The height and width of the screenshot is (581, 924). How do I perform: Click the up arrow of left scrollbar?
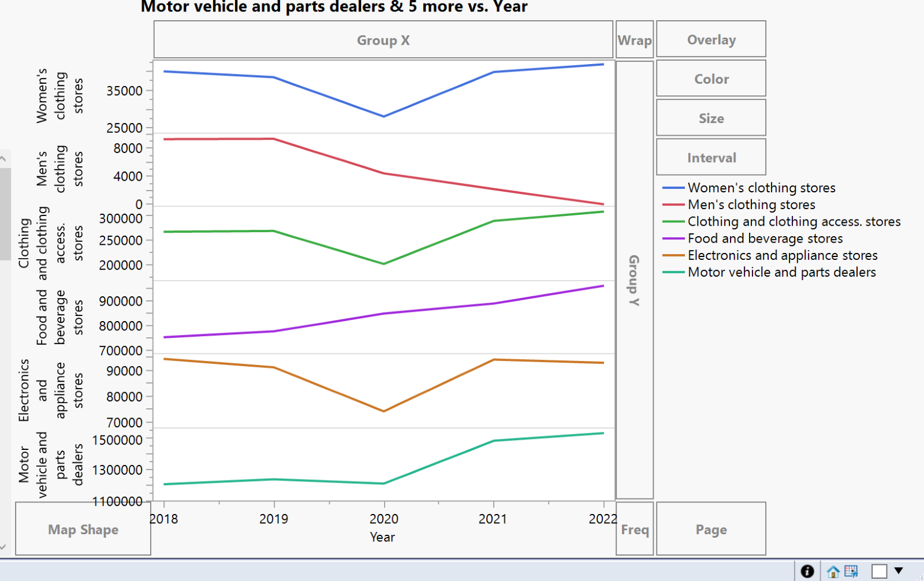(x=3, y=158)
